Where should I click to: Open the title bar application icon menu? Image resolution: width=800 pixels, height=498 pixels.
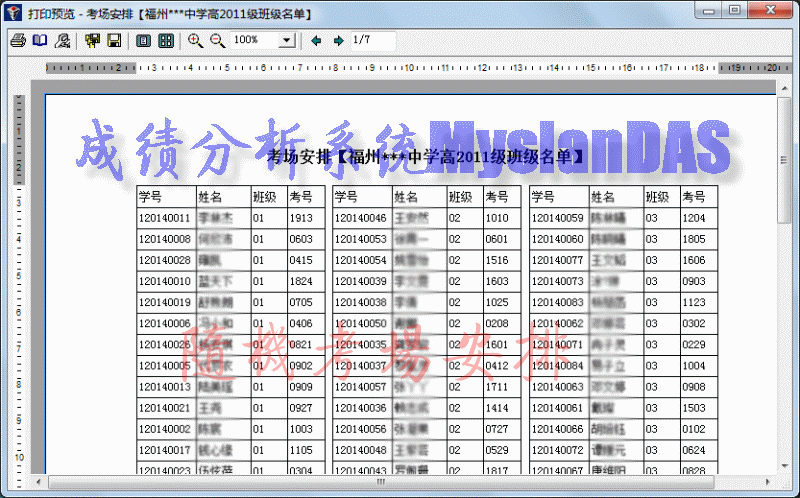click(x=14, y=13)
